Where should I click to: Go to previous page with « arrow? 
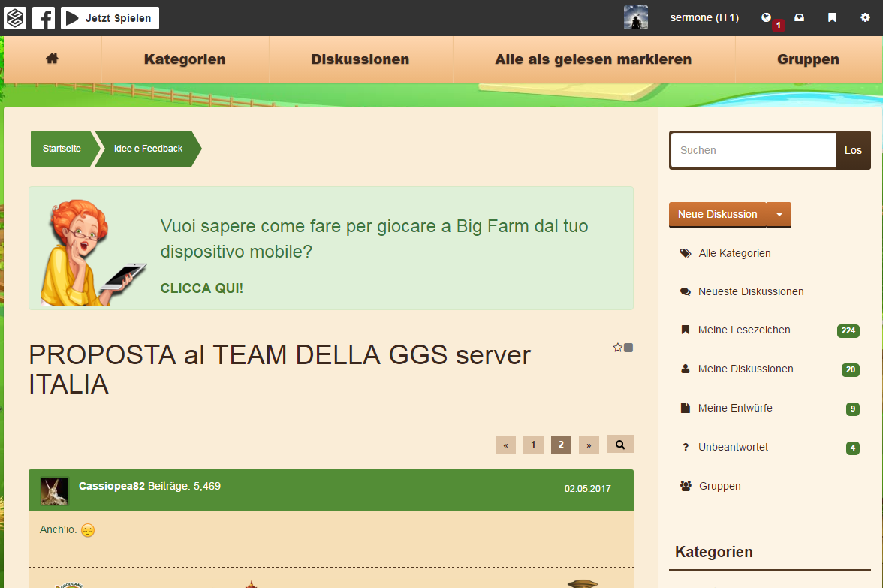pyautogui.click(x=506, y=445)
